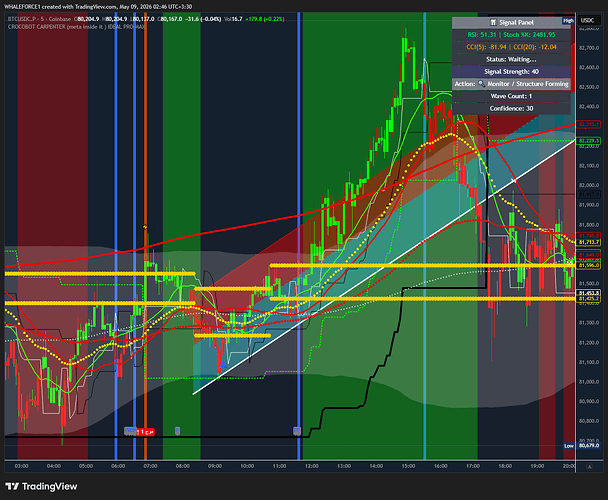This screenshot has height=500, width=608.
Task: Click the 82,229.3 green price label
Action: point(589,141)
